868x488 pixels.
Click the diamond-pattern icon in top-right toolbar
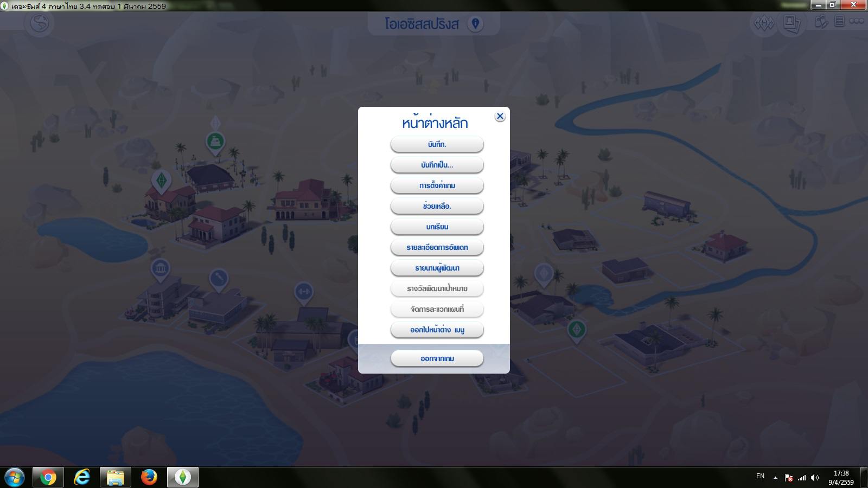tap(764, 23)
